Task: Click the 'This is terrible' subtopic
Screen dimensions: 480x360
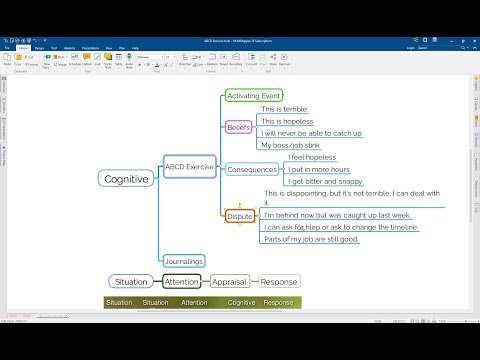Action: [x=284, y=109]
